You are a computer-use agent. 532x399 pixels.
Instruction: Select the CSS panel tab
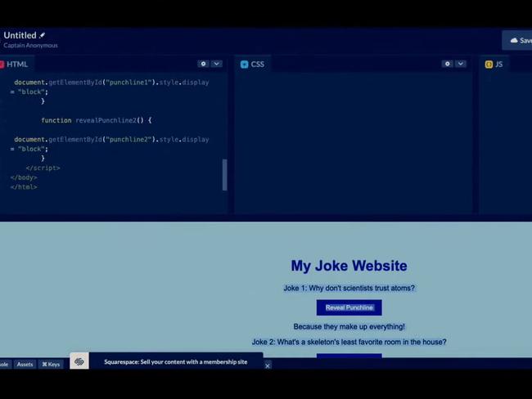point(252,64)
